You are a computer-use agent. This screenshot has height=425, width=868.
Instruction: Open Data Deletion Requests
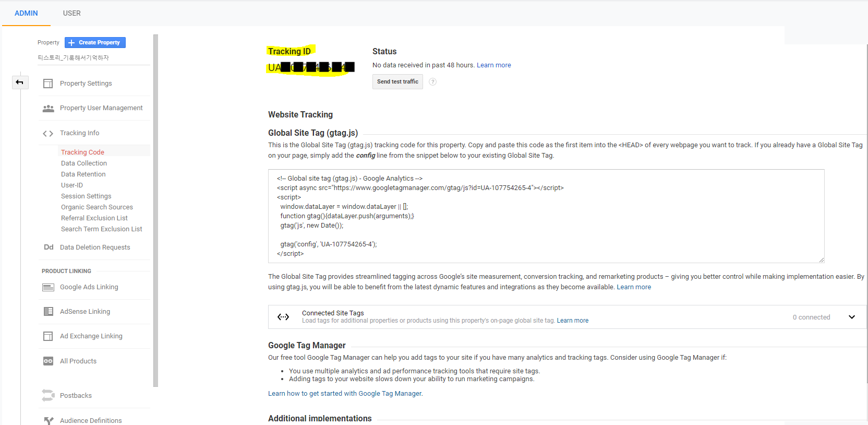tap(95, 247)
